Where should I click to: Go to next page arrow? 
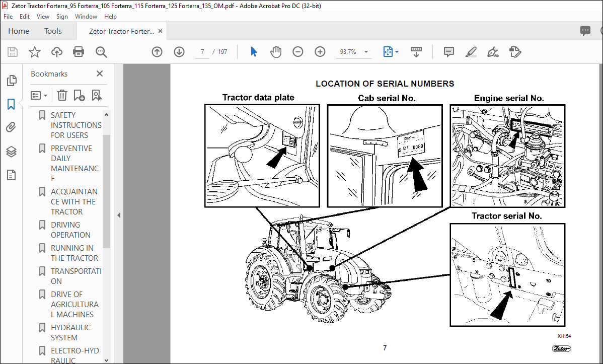179,52
